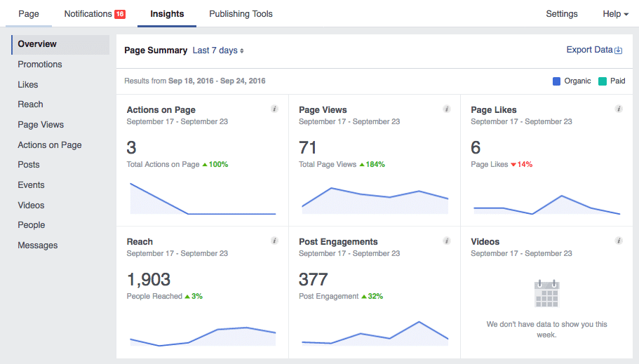Click the 377 Post Engagement value

coord(313,280)
